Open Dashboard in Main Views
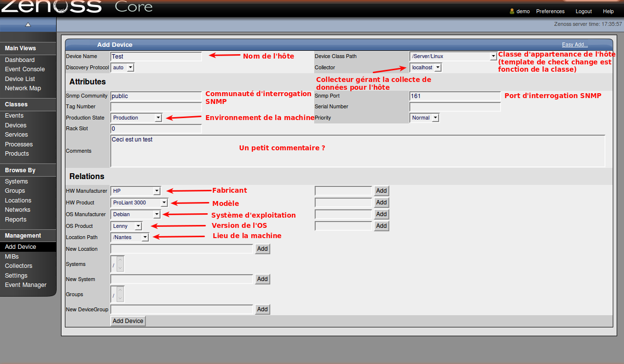 [20, 60]
